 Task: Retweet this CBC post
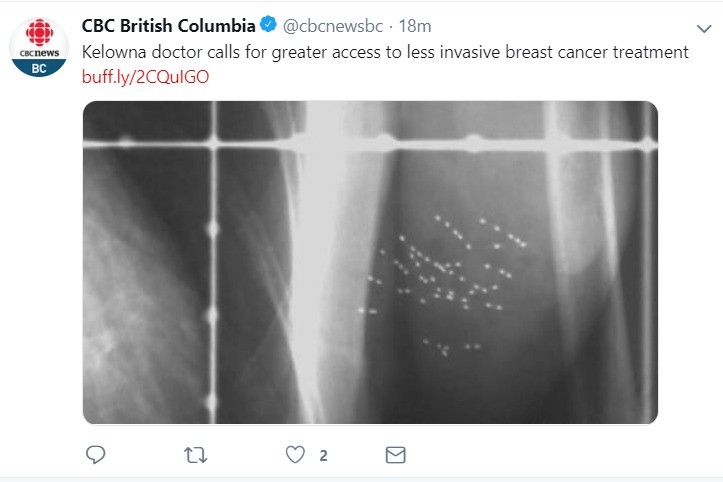click(196, 455)
